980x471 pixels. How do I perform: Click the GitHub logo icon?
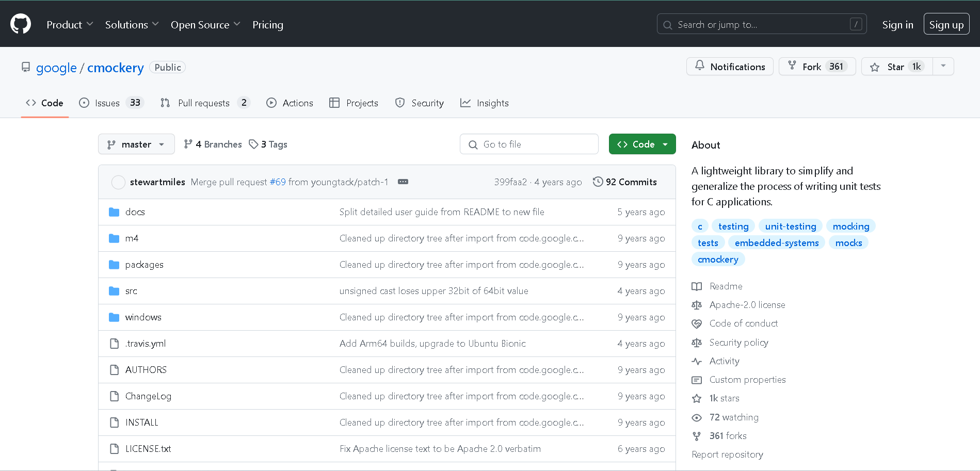[x=21, y=24]
